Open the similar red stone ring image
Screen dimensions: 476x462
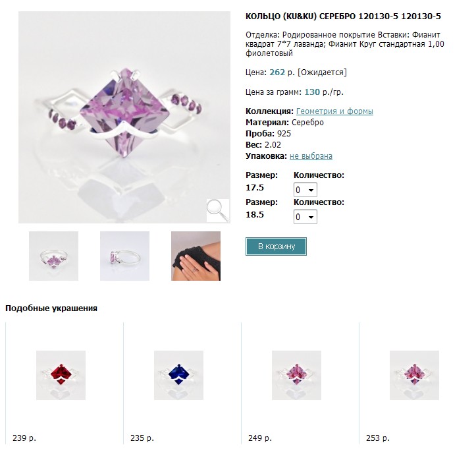tap(61, 375)
